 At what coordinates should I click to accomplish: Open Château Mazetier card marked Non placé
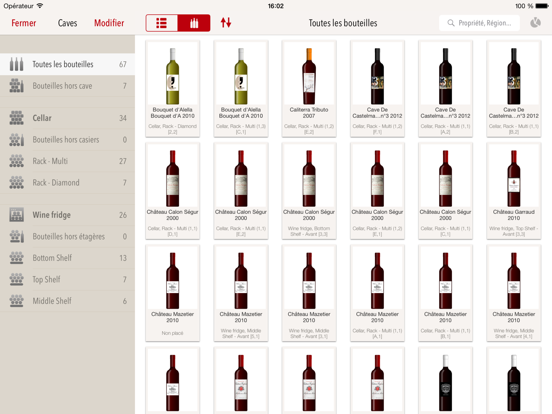(172, 293)
